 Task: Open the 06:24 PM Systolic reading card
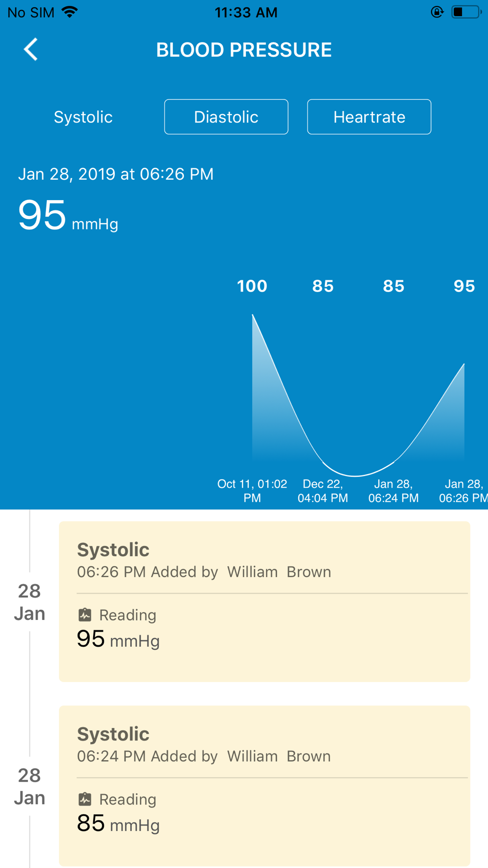(x=264, y=786)
